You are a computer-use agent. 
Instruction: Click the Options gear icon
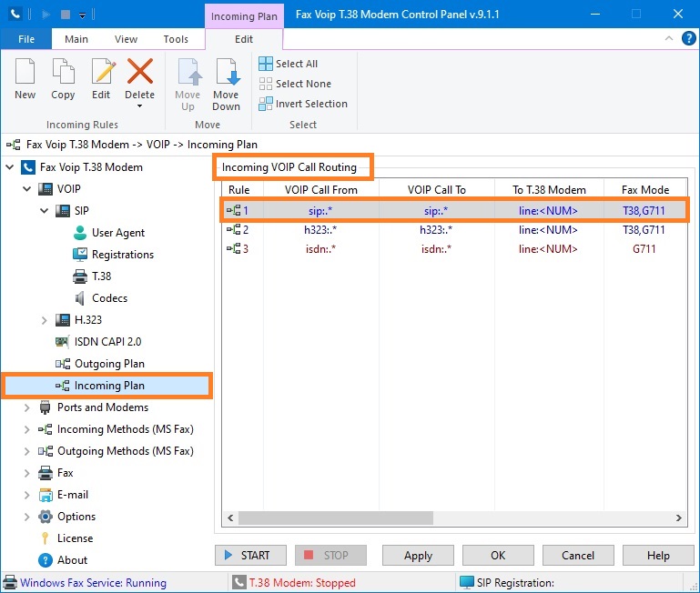coord(46,517)
